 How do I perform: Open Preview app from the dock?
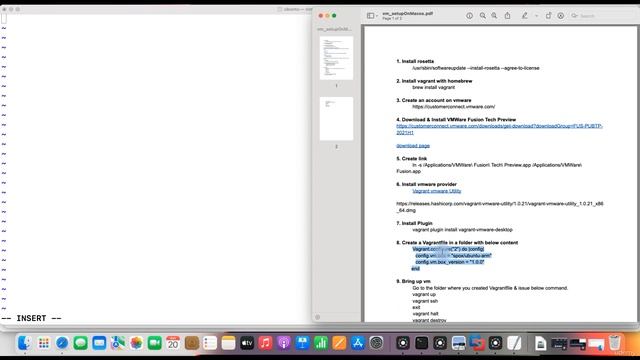[x=458, y=343]
